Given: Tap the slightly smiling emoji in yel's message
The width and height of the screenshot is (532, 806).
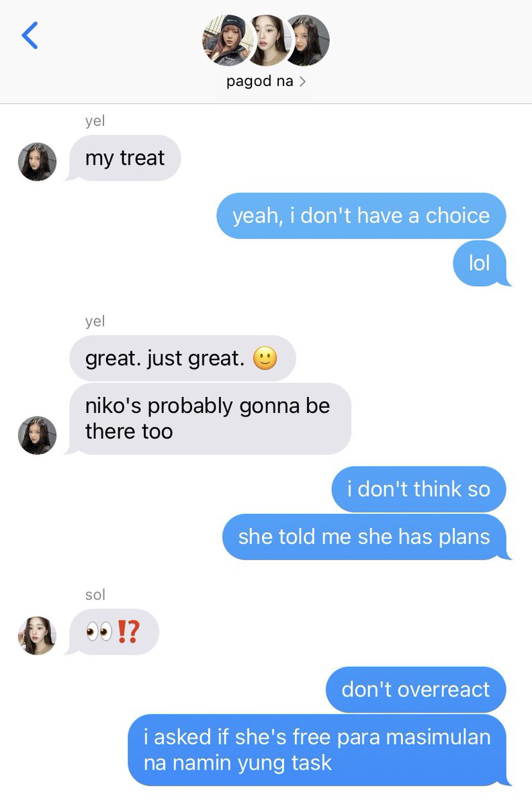Looking at the screenshot, I should [265, 359].
